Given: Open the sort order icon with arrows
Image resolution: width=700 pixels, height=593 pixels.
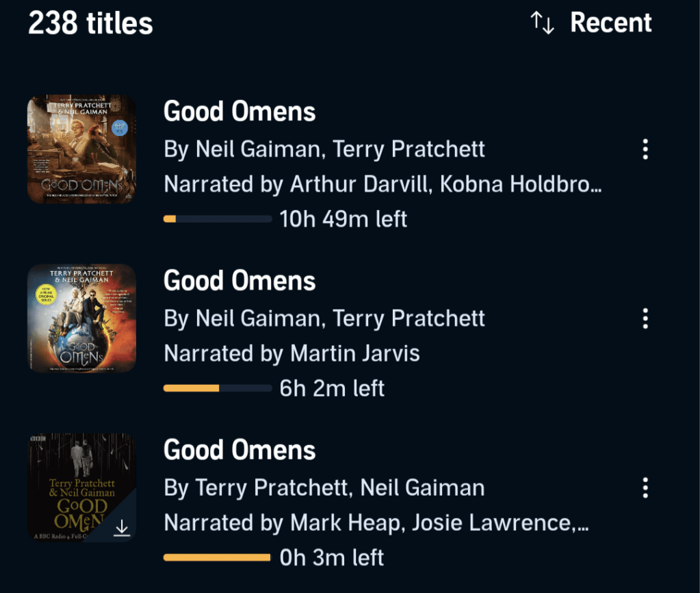Looking at the screenshot, I should coord(543,23).
